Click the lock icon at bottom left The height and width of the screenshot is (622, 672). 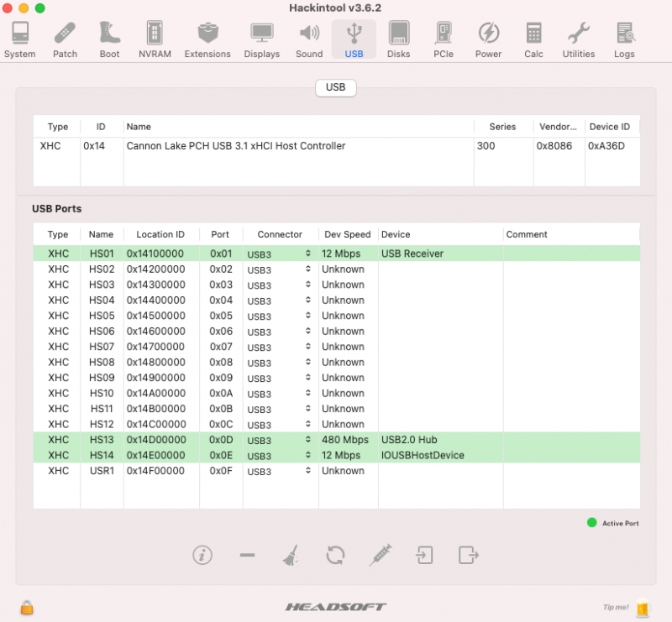point(27,607)
